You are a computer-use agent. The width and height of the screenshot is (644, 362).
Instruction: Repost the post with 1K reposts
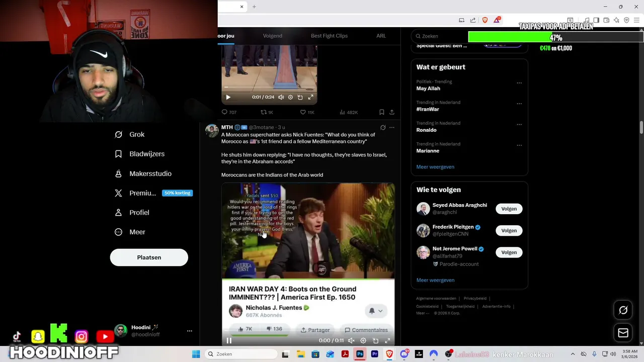(267, 112)
